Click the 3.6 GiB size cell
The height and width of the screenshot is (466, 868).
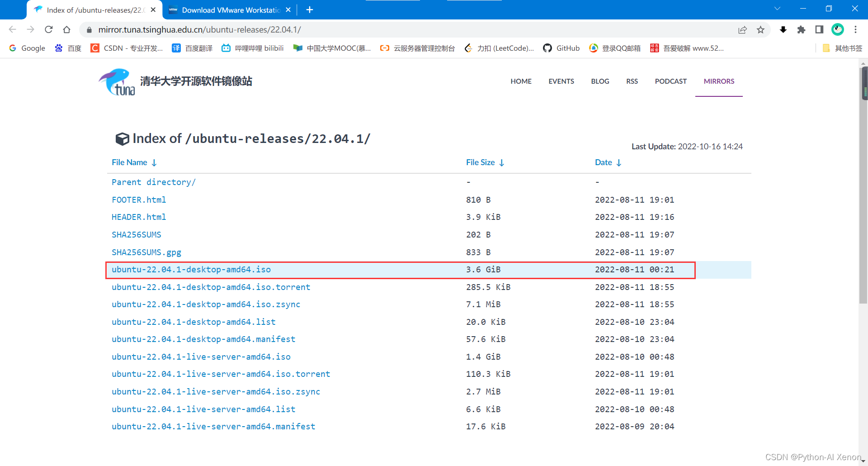pos(483,270)
